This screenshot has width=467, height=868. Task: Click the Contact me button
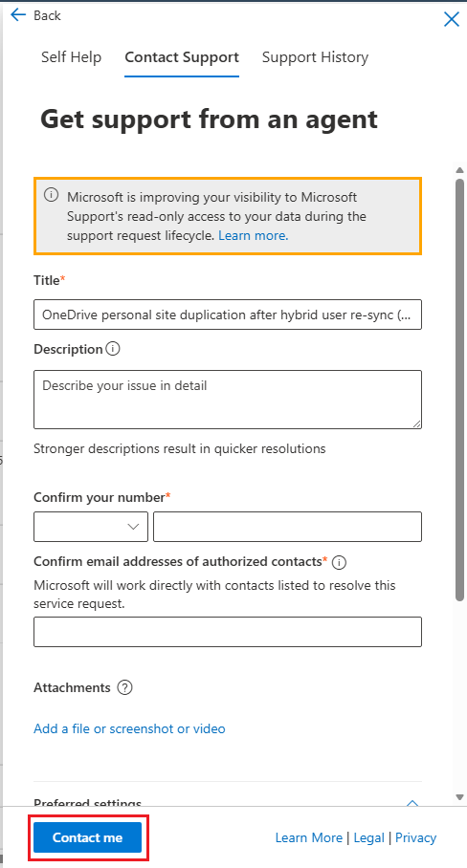87,837
